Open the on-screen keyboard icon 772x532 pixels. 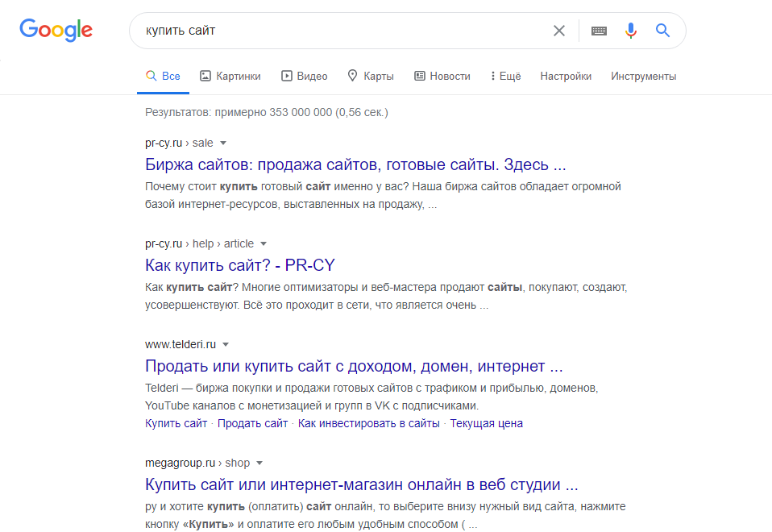click(599, 31)
